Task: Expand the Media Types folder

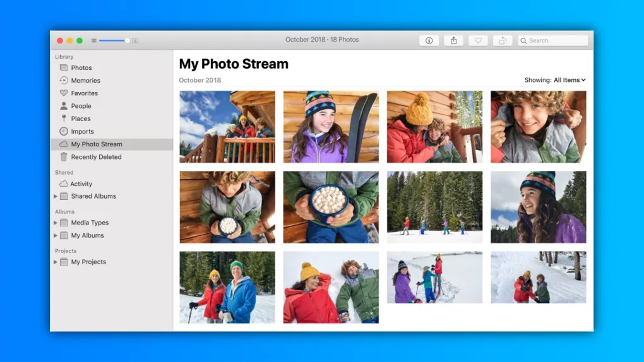Action: pyautogui.click(x=56, y=223)
